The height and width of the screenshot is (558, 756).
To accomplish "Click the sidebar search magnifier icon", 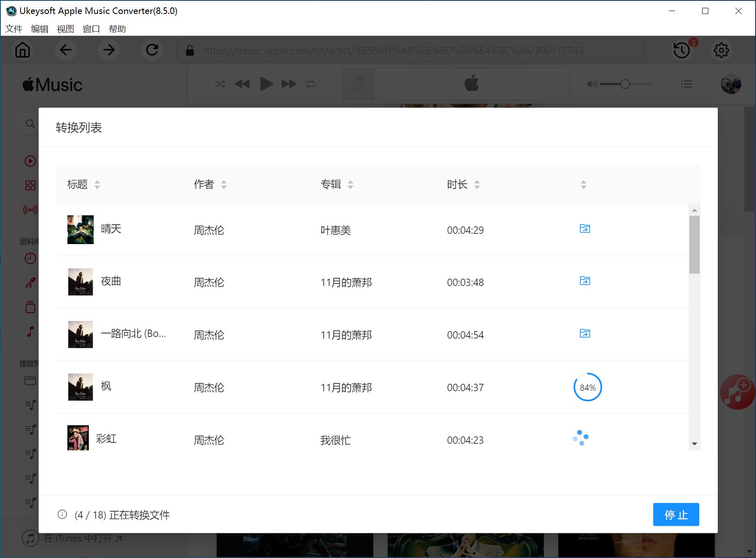I will coord(30,124).
